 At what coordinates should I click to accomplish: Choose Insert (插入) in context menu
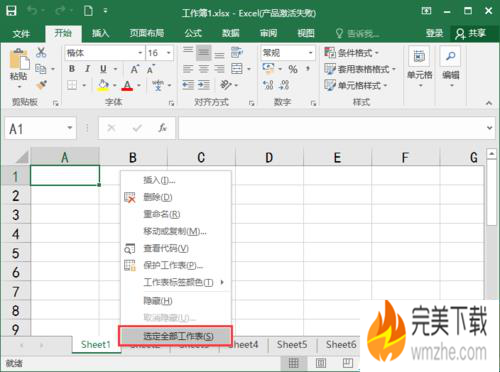coord(176,180)
